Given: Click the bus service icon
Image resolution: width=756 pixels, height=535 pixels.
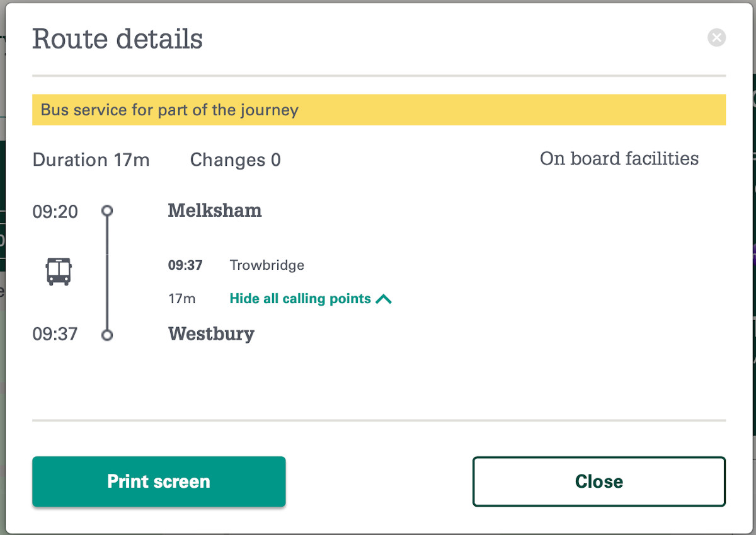Looking at the screenshot, I should tap(59, 272).
